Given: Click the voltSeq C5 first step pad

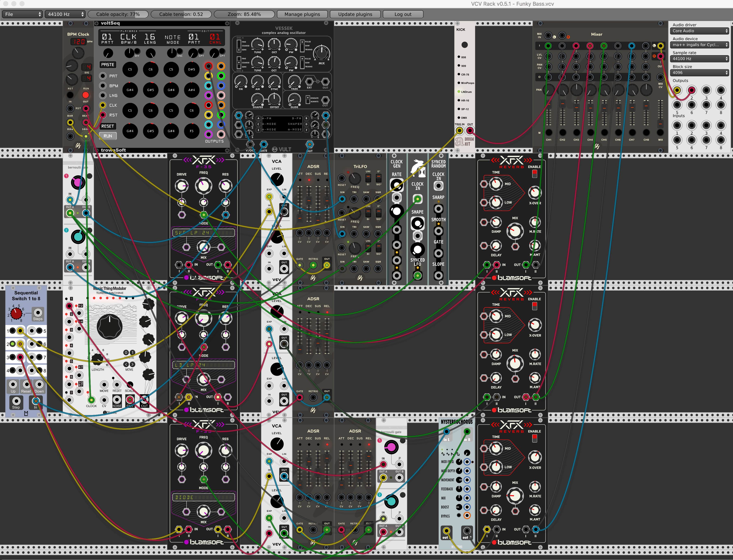Looking at the screenshot, I should 130,69.
